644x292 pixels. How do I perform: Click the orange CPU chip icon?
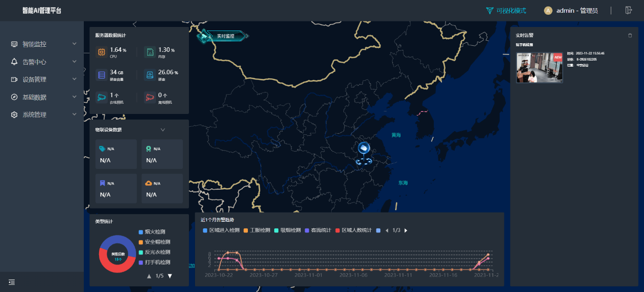point(102,52)
